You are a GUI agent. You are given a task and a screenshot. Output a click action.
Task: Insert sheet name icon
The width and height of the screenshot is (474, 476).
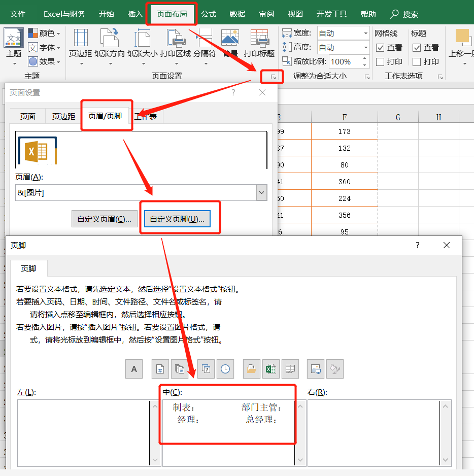pos(290,369)
